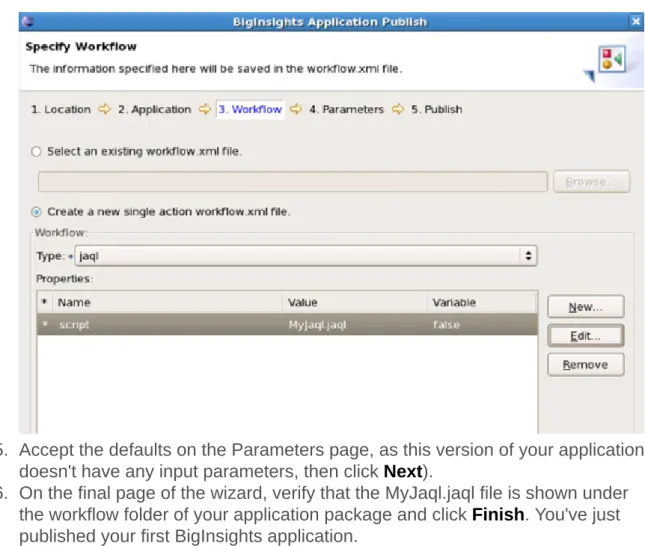This screenshot has width=645, height=546.
Task: Click the Remove property button
Action: (x=585, y=365)
